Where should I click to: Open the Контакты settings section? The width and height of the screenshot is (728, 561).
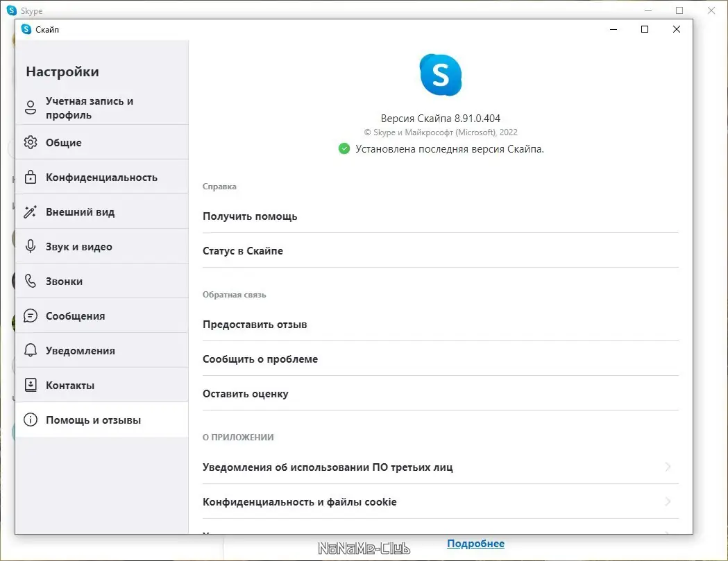point(102,385)
